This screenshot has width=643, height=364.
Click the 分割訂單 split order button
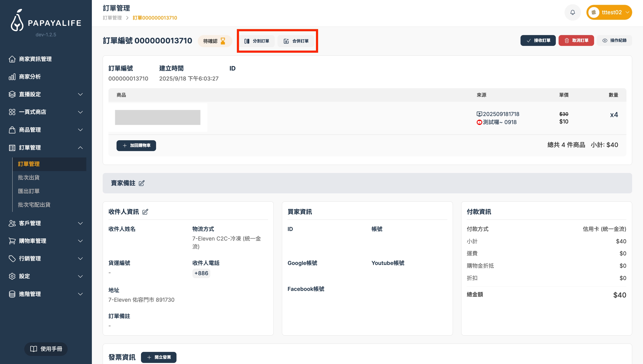(257, 41)
